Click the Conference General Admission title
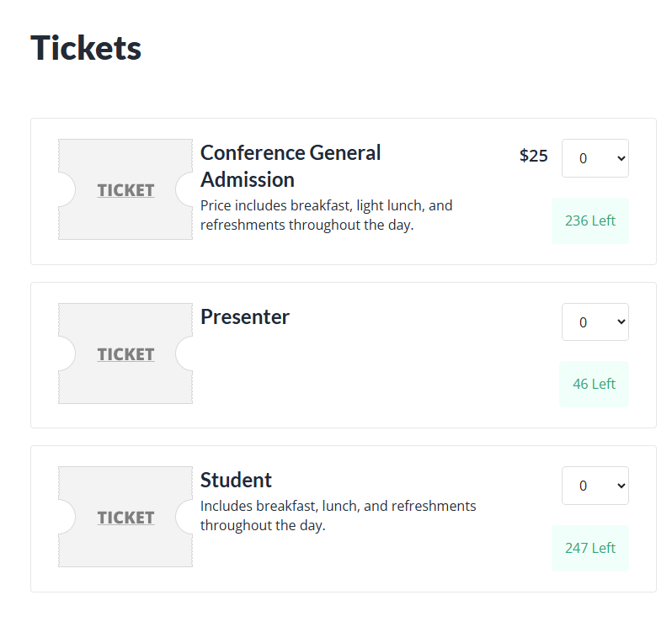 290,166
